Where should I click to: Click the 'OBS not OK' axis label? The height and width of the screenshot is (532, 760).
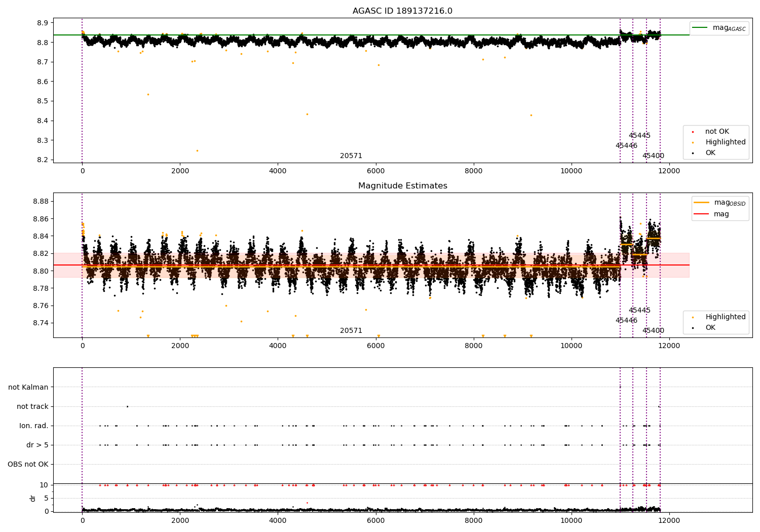28,464
